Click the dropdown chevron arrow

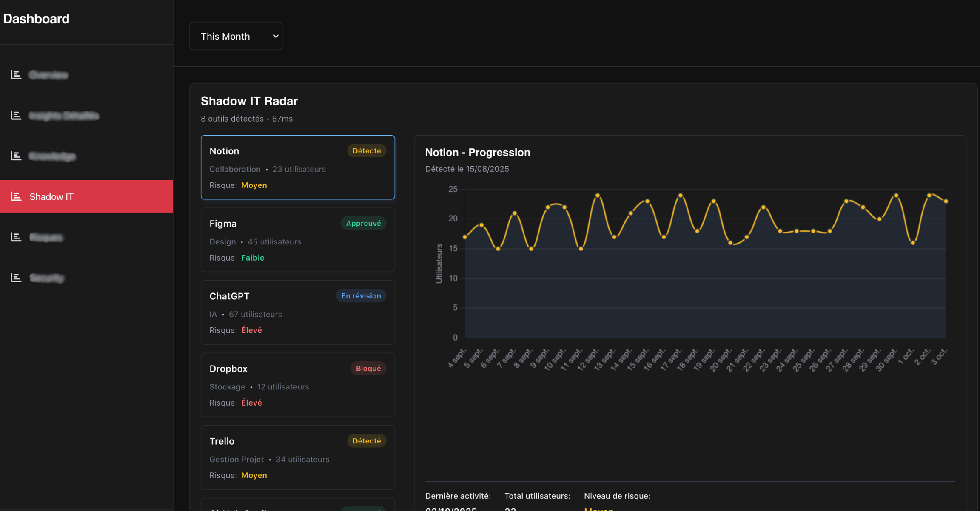tap(276, 36)
